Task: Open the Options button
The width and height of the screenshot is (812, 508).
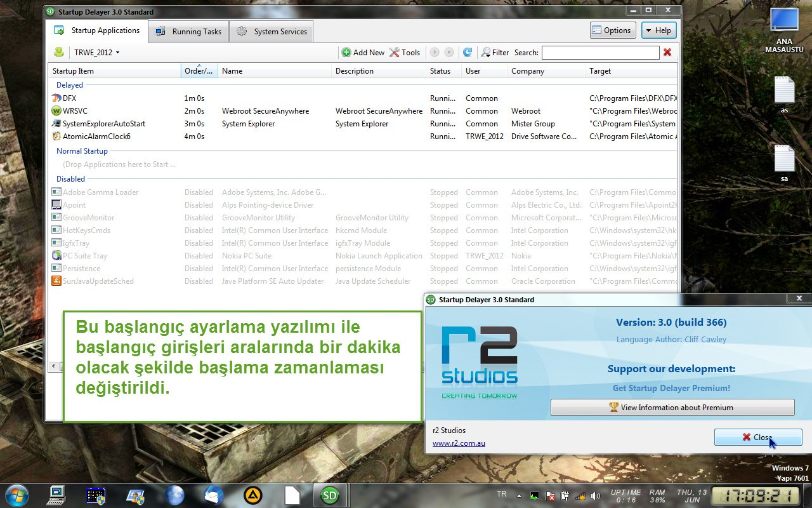Action: click(x=613, y=30)
